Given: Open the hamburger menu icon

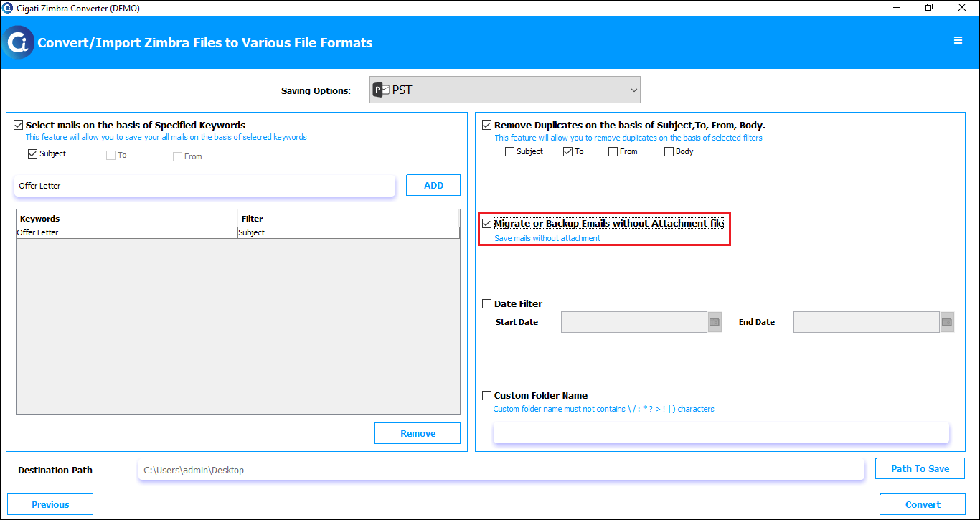Looking at the screenshot, I should 958,41.
